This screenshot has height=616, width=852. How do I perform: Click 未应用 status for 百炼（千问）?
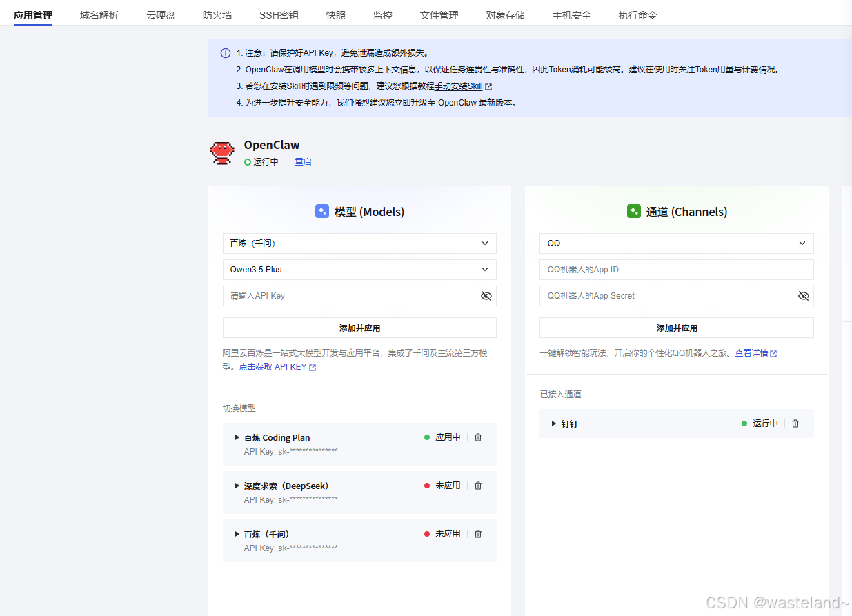point(448,534)
